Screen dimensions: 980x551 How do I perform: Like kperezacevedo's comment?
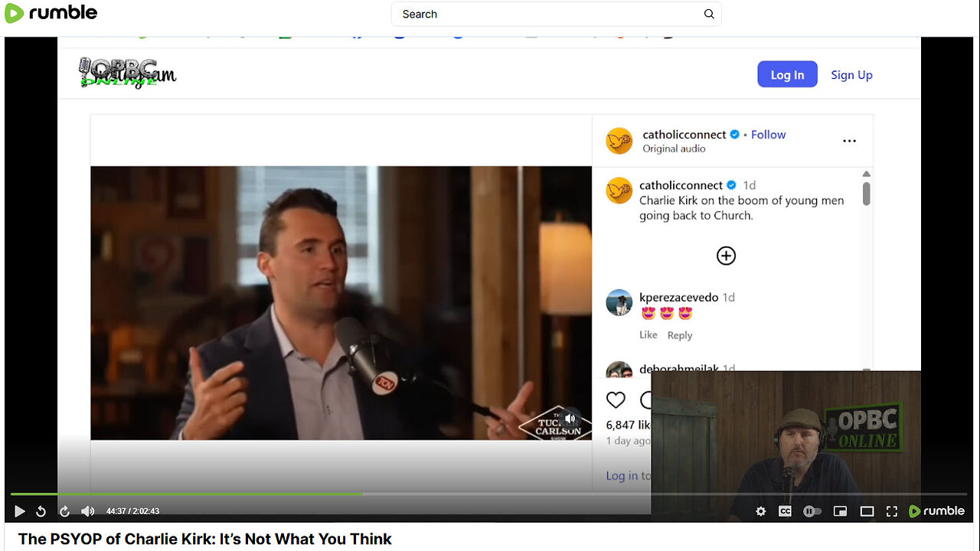648,334
